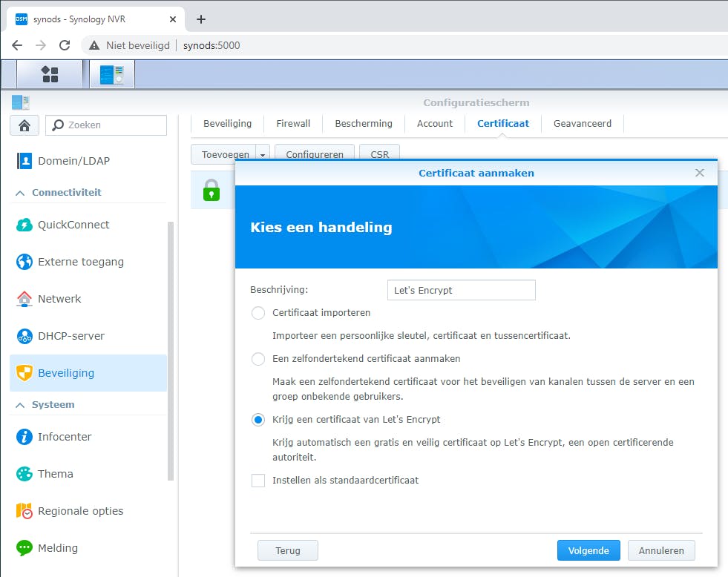
Task: Switch to the Firewall tab
Action: pyautogui.click(x=293, y=124)
